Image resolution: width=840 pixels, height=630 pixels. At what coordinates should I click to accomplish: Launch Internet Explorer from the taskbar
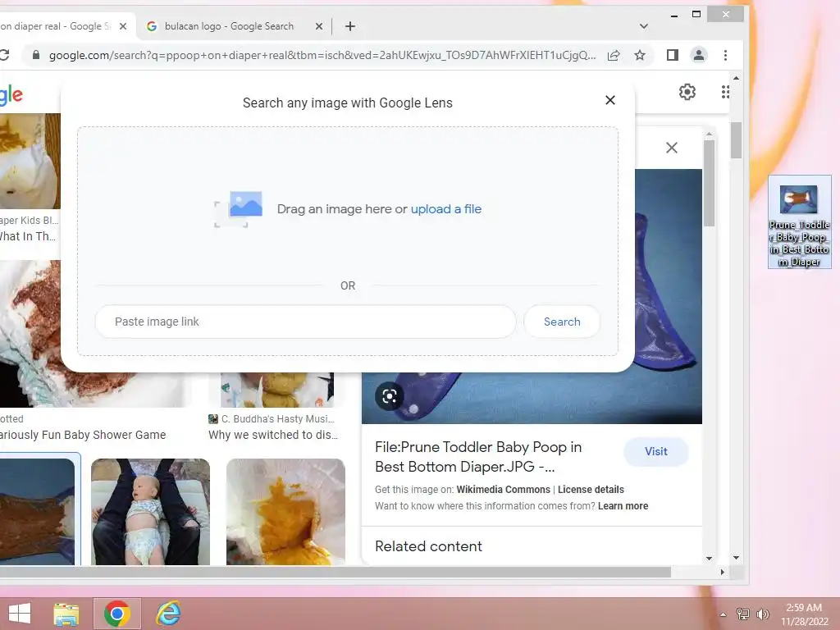[x=167, y=614]
